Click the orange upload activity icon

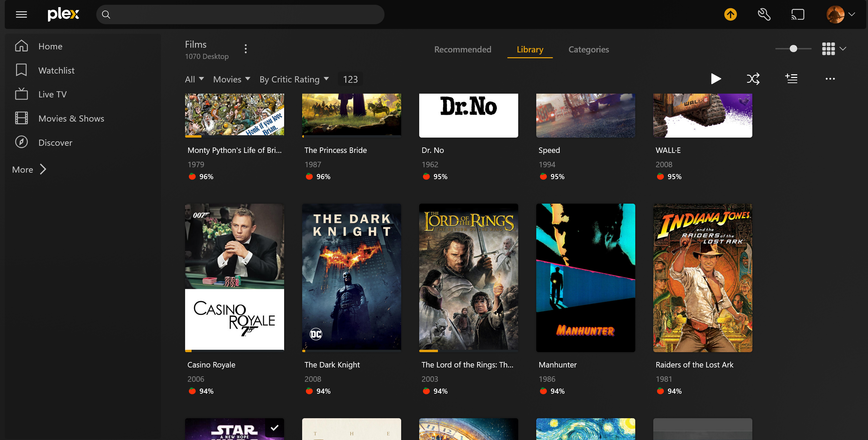pos(730,14)
